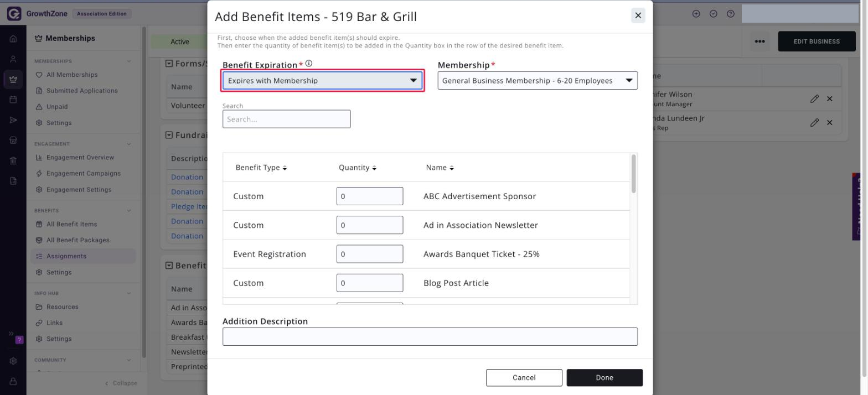
Task: Click the benefit item Search field
Action: pos(286,119)
